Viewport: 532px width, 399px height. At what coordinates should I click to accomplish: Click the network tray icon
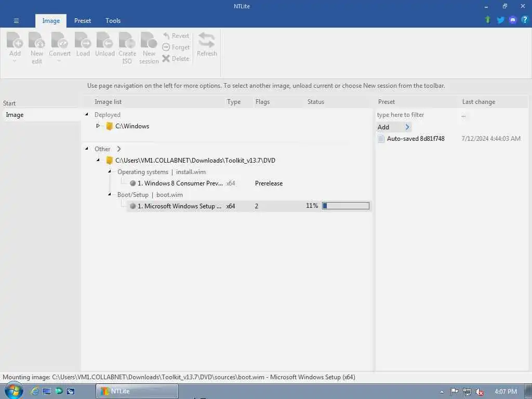(467, 392)
